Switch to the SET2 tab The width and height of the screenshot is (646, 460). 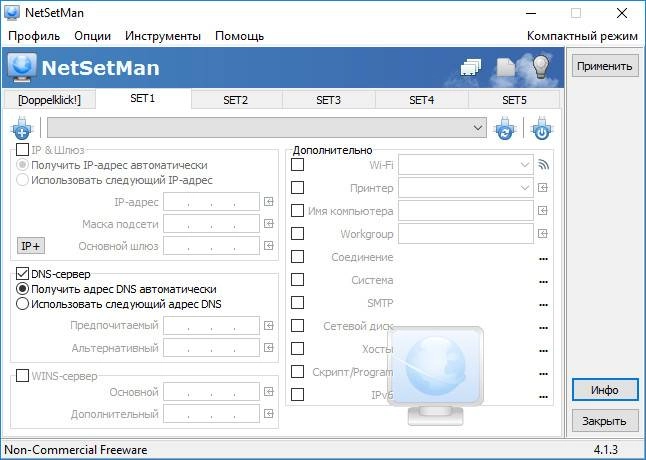tap(235, 100)
